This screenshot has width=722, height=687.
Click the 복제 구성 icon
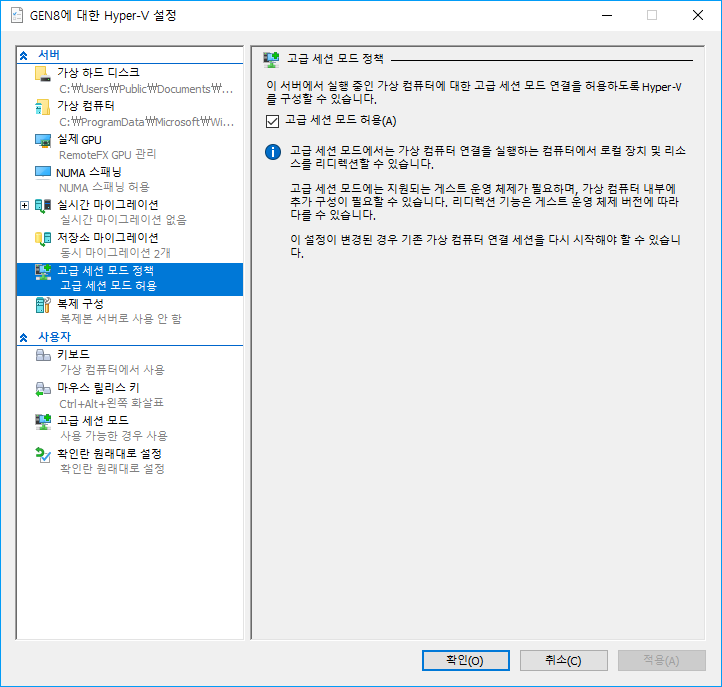(x=43, y=305)
